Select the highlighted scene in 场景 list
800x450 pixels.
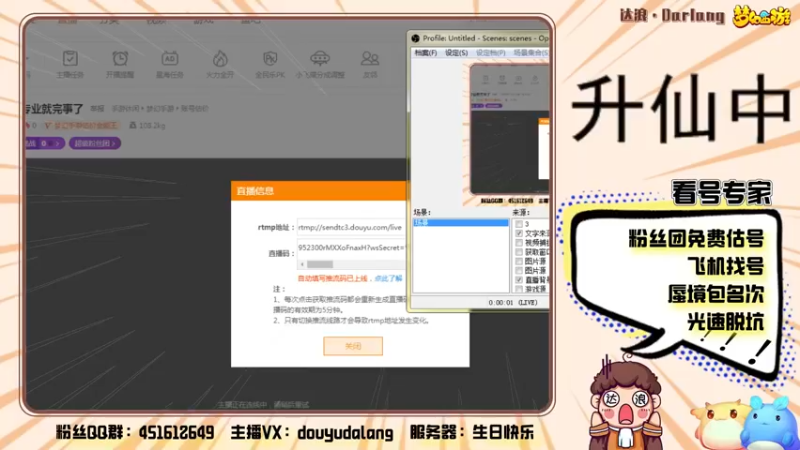pos(461,223)
